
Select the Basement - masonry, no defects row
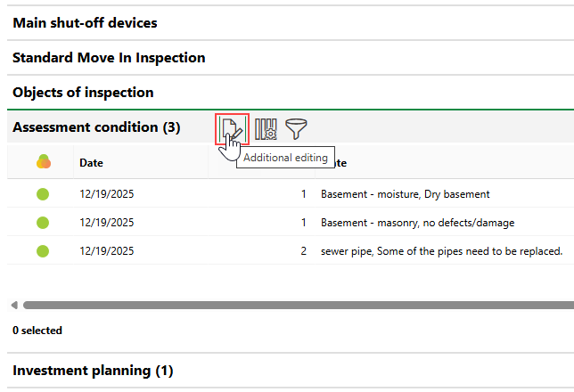click(417, 223)
